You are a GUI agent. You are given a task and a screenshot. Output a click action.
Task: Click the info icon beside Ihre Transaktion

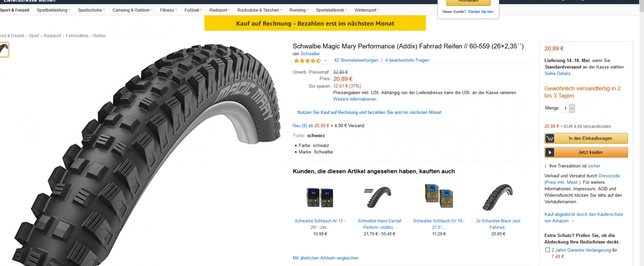546,166
